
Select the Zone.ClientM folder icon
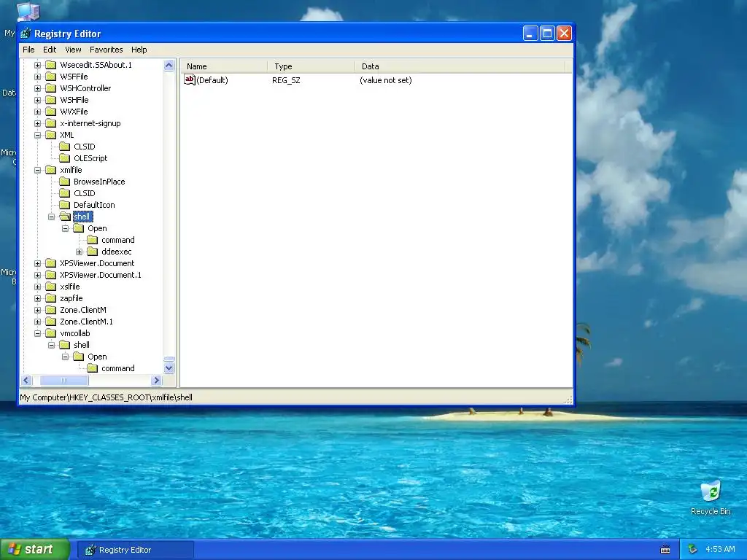click(x=50, y=310)
